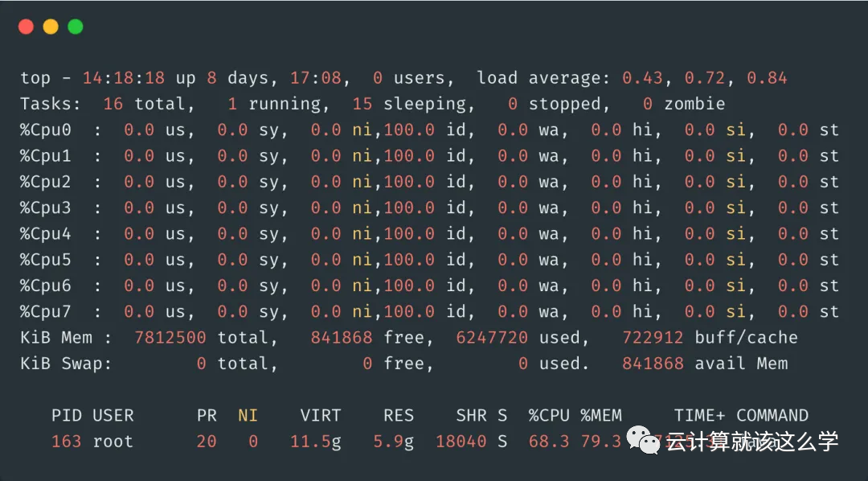Viewport: 868px width, 481px height.
Task: Click the KiB Swap label
Action: pyautogui.click(x=66, y=364)
